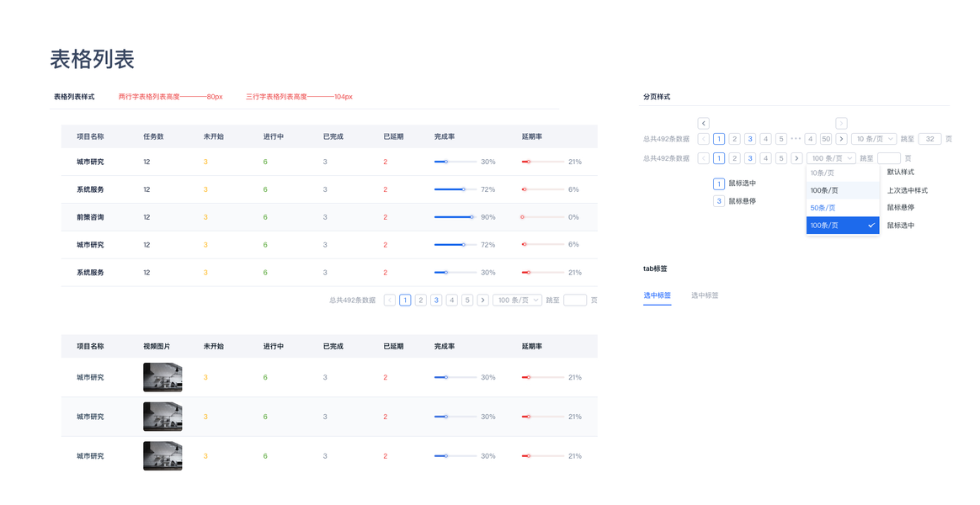The height and width of the screenshot is (505, 980).
Task: Click the 视频图片 column header
Action: 157,346
